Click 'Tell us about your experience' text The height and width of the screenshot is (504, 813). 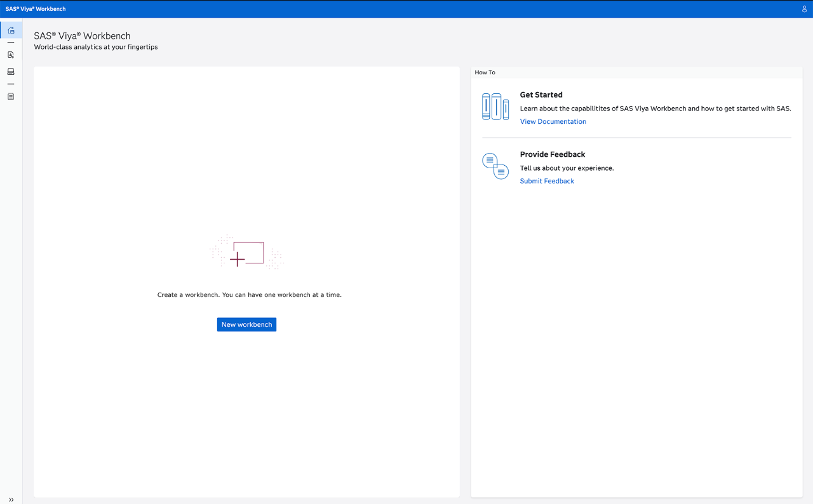(x=567, y=168)
